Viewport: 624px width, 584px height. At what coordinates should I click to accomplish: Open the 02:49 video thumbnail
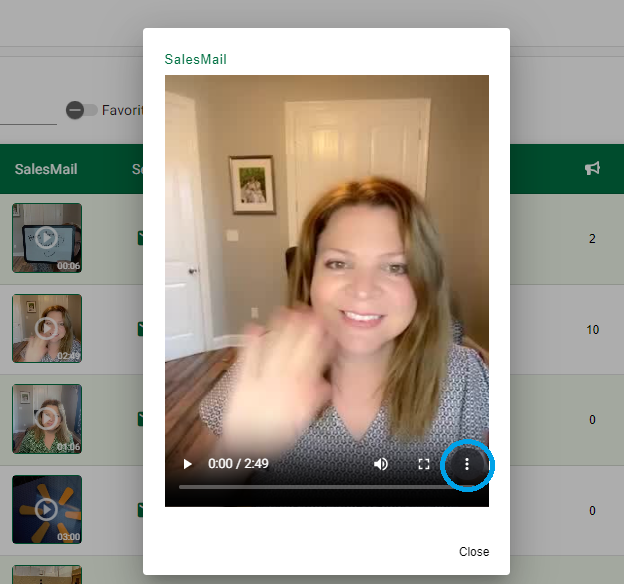click(x=47, y=328)
